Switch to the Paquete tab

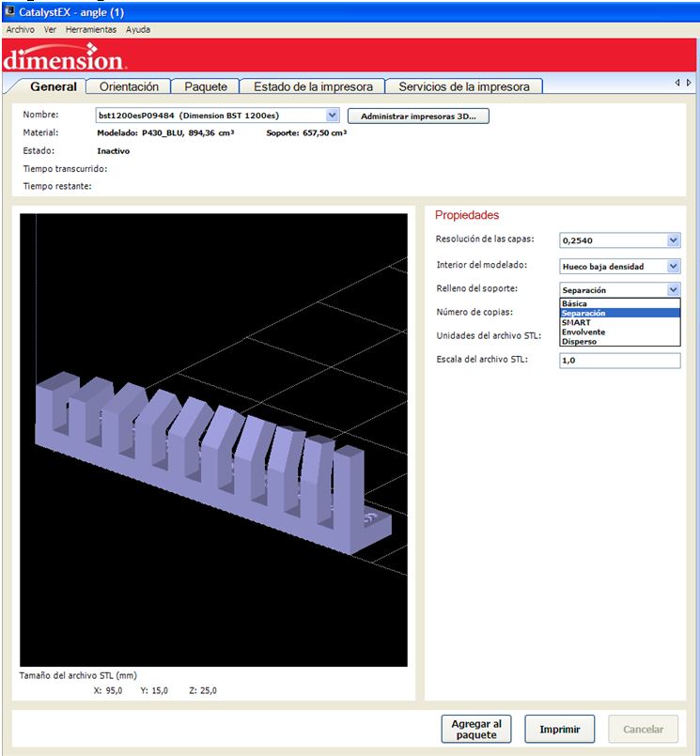pyautogui.click(x=206, y=86)
